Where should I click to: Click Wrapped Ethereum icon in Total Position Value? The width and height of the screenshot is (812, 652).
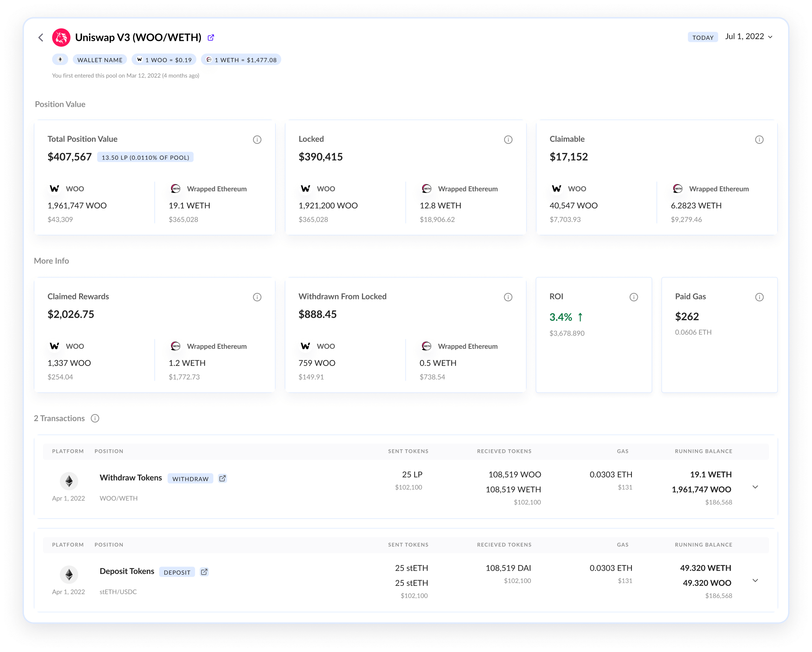pyautogui.click(x=176, y=189)
